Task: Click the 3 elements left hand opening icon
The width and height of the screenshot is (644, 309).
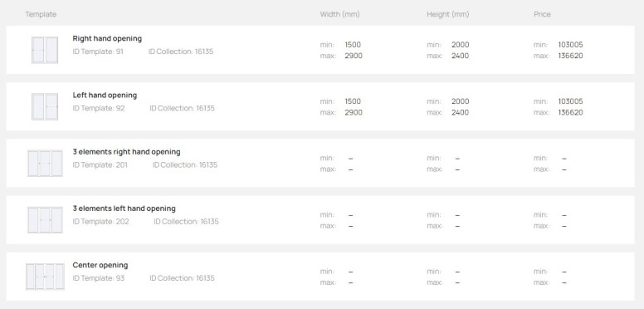Action: click(x=45, y=220)
